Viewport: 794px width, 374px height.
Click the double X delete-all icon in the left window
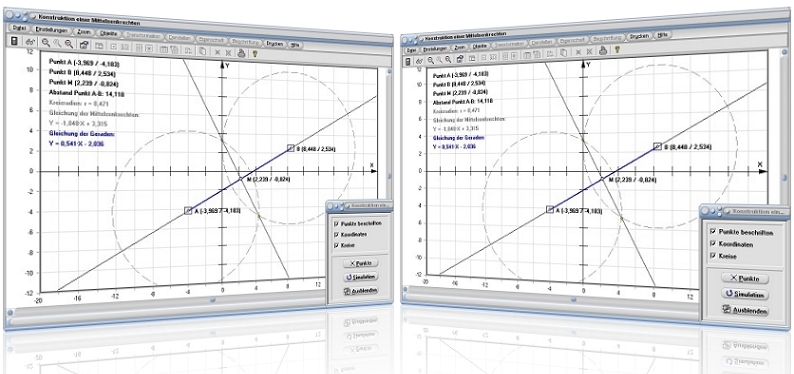click(x=228, y=52)
